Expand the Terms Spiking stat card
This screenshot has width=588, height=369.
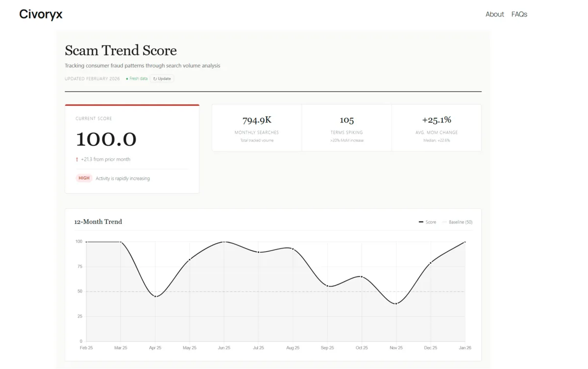click(x=346, y=127)
